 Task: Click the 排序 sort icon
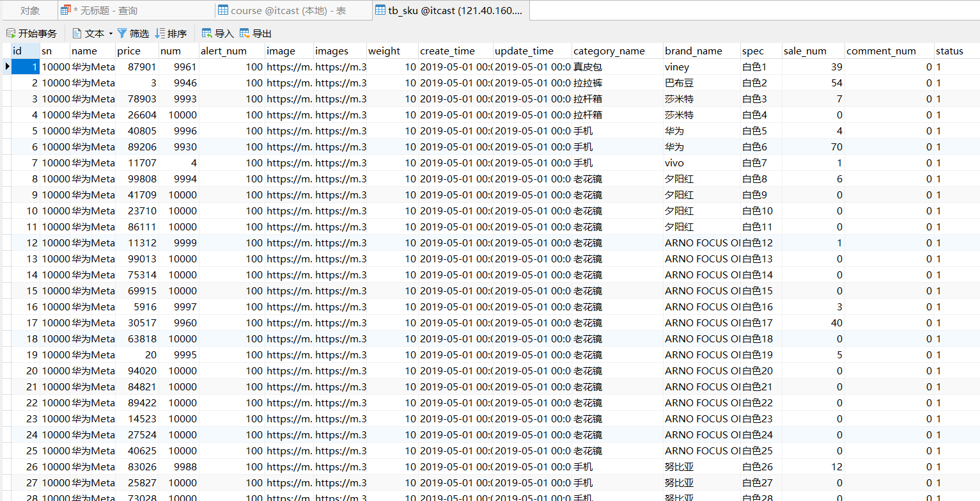click(160, 33)
